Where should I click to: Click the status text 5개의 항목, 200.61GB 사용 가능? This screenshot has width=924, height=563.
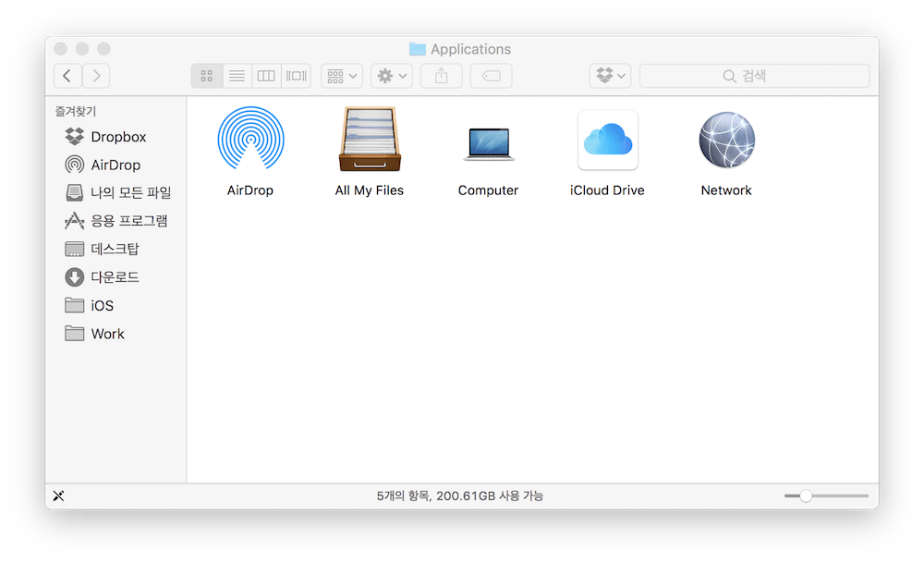459,496
